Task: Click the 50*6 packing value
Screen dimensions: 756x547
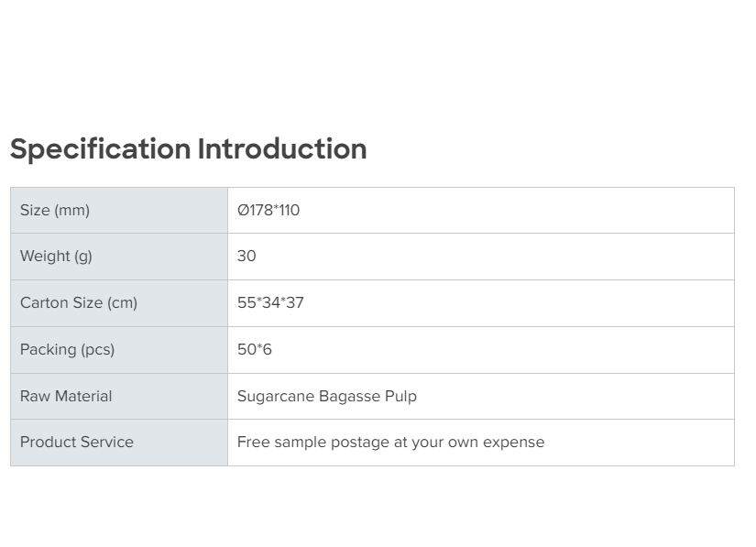Action: [255, 350]
